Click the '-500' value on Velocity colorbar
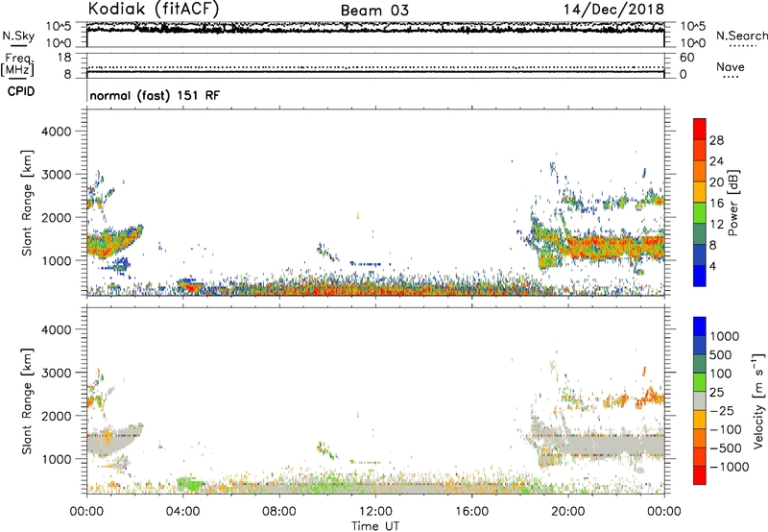The image size is (768, 532). click(726, 447)
